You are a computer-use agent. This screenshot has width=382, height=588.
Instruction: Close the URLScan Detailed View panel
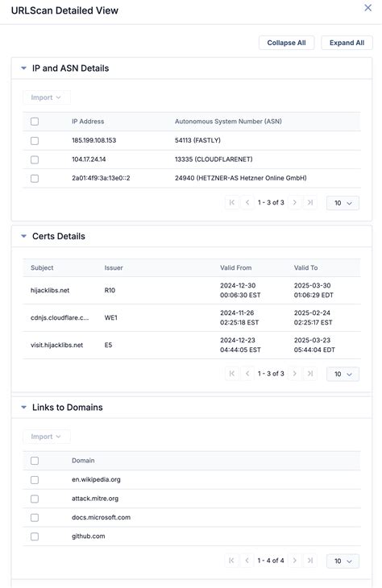367,8
